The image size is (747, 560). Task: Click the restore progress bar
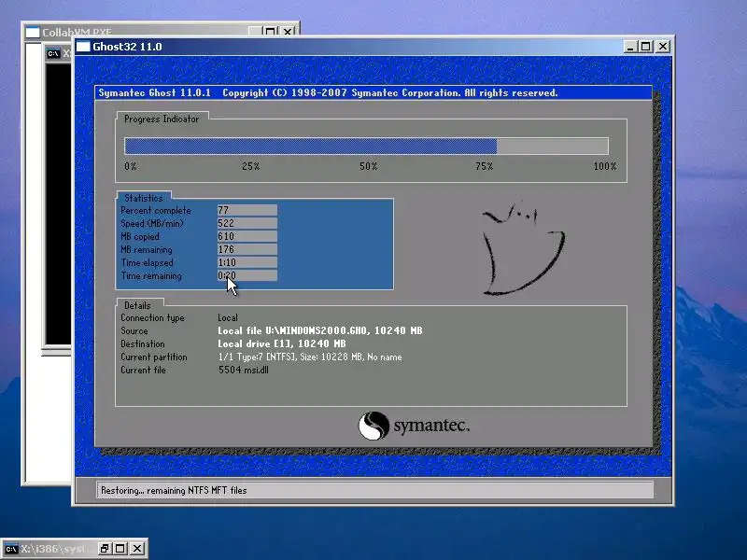pos(366,146)
